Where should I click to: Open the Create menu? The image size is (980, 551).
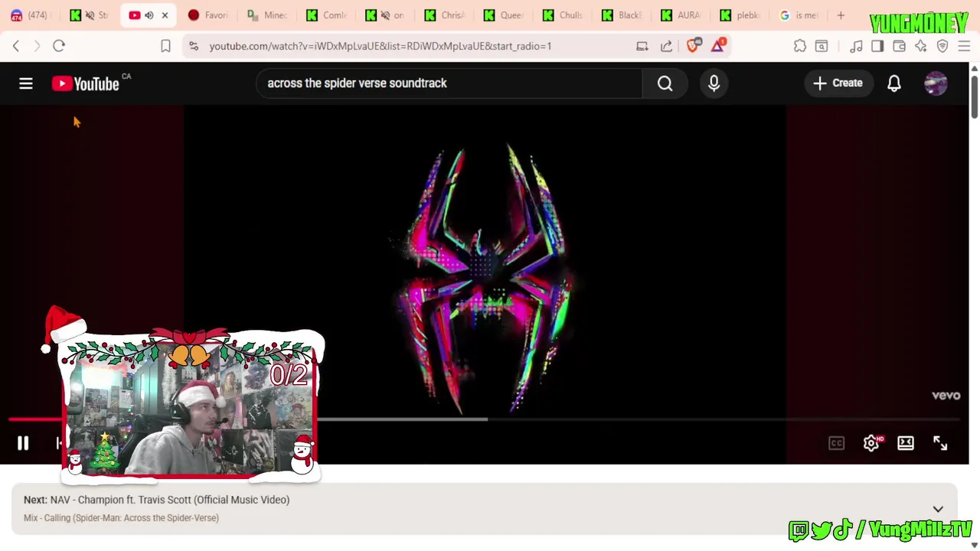pos(838,83)
